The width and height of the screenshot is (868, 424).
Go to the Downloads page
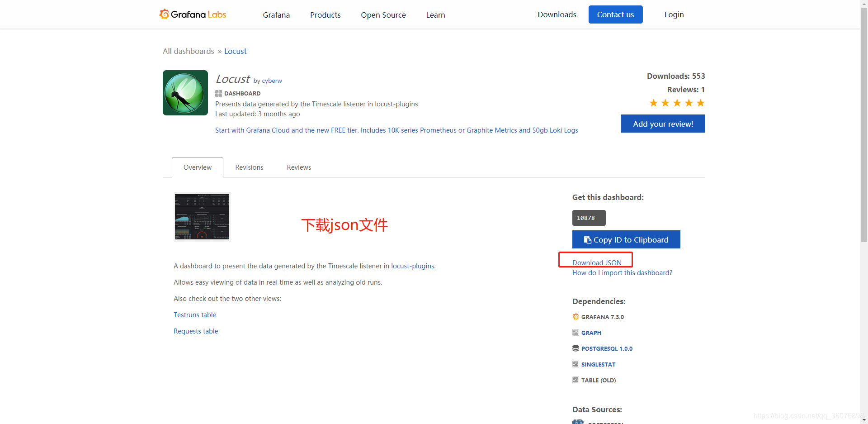click(x=557, y=14)
